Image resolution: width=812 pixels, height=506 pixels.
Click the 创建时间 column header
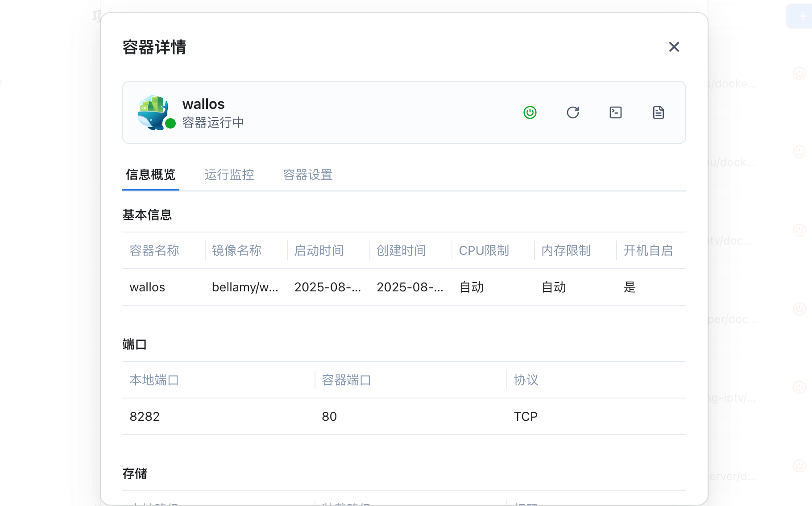point(401,250)
